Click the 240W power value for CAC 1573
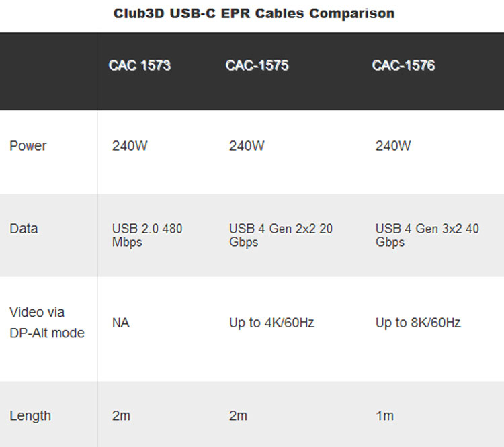Image resolution: width=504 pixels, height=447 pixels. (130, 146)
